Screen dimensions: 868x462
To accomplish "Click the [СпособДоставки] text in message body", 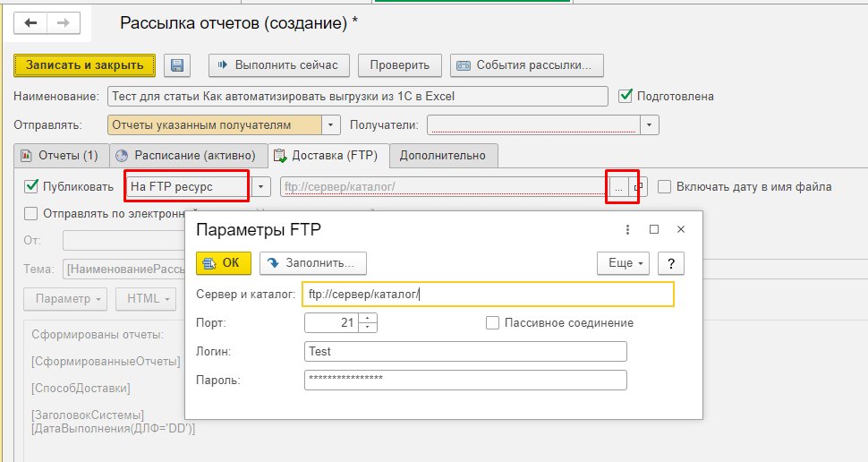I will [81, 389].
